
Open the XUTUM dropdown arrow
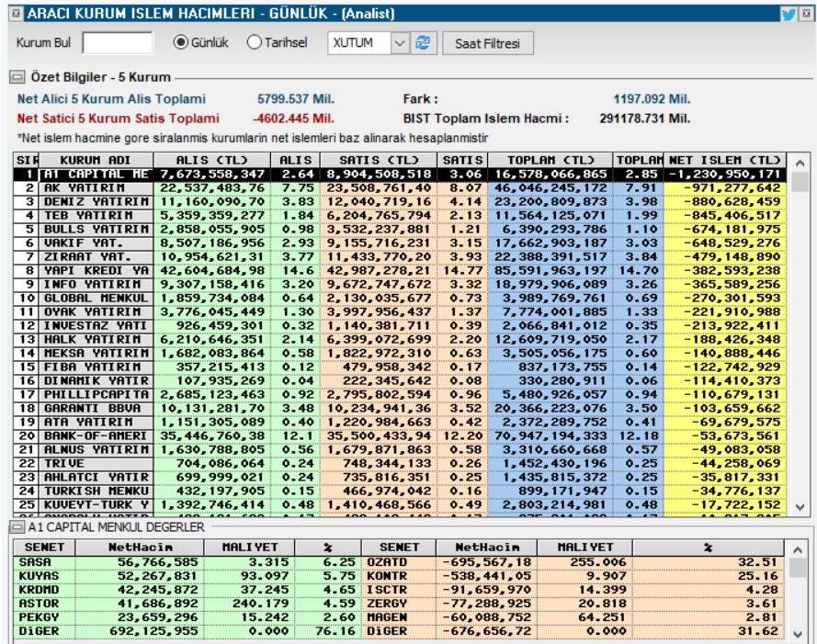coord(399,43)
